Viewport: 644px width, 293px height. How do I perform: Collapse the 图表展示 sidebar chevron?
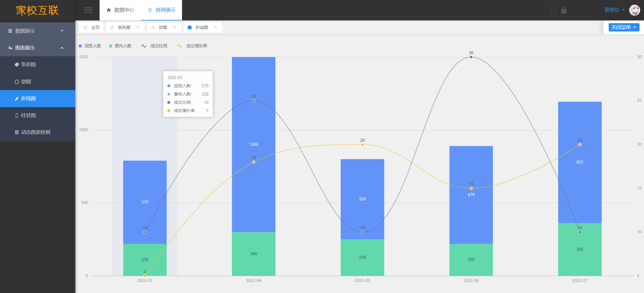62,48
